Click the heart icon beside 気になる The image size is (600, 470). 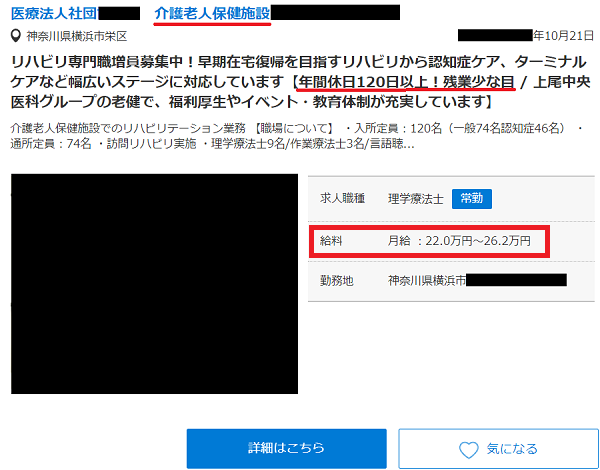point(470,450)
